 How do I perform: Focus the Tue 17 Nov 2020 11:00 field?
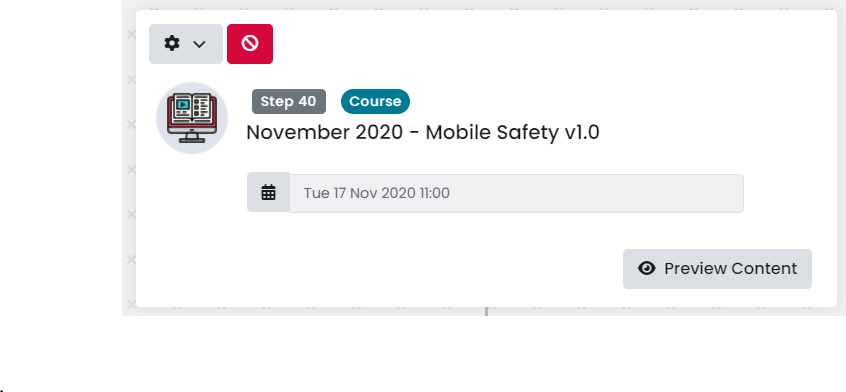click(516, 193)
